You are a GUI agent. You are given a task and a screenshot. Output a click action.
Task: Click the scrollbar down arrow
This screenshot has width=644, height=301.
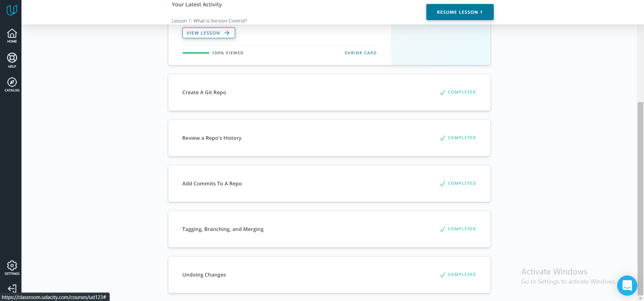click(x=640, y=298)
